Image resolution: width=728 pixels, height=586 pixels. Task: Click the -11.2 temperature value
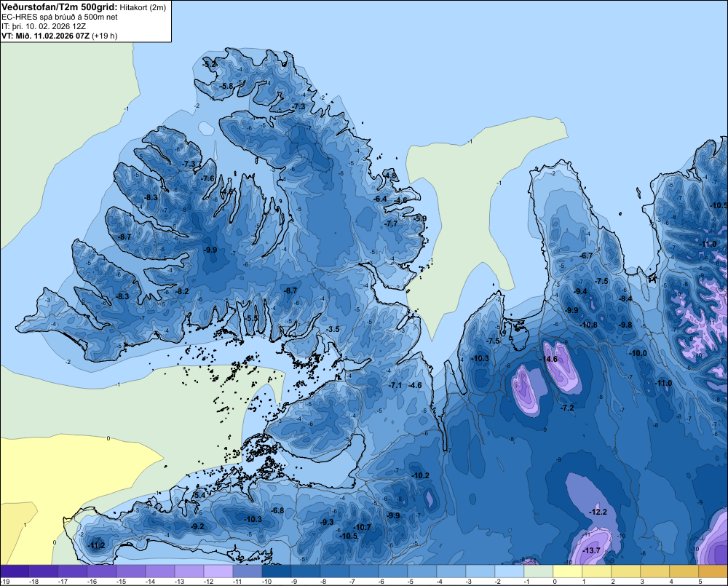[97, 545]
